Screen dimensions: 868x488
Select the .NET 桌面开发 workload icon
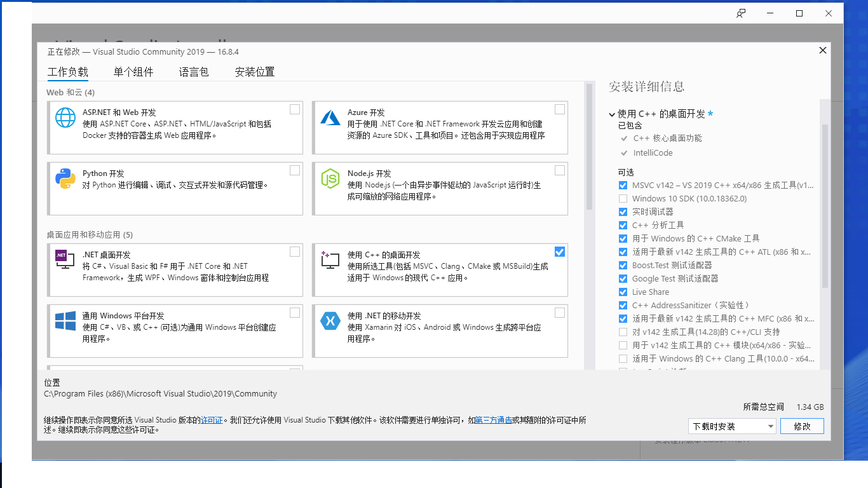click(x=65, y=261)
